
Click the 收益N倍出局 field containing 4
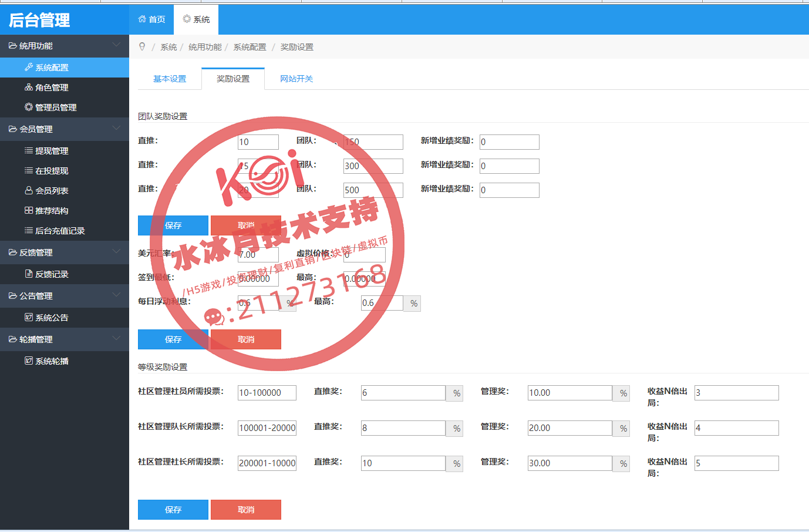[737, 428]
